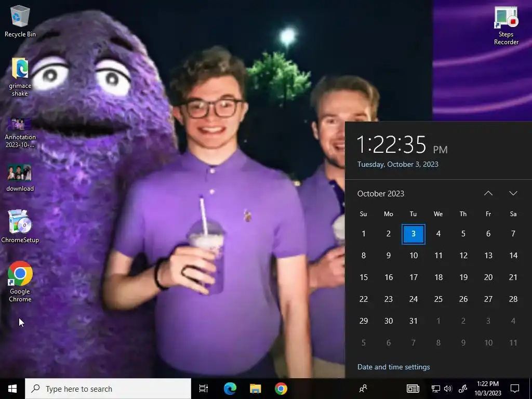Open Task View from the taskbar
The height and width of the screenshot is (399, 532).
click(204, 389)
